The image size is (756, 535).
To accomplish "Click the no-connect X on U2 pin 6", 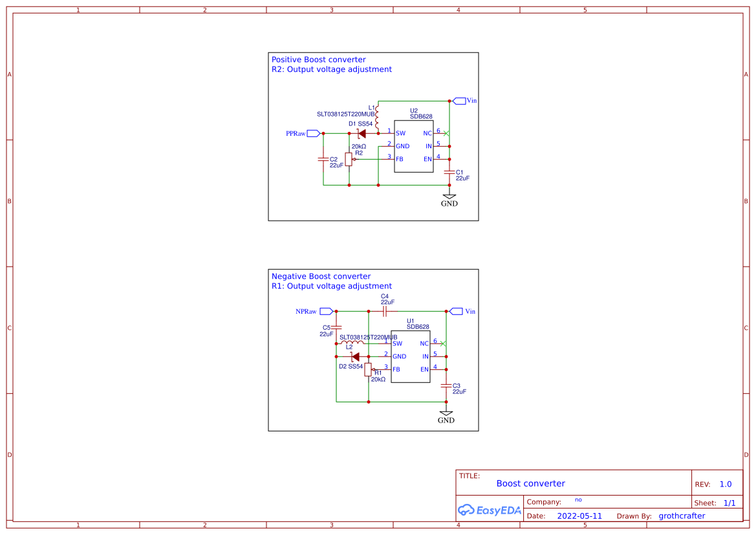I will pos(446,133).
